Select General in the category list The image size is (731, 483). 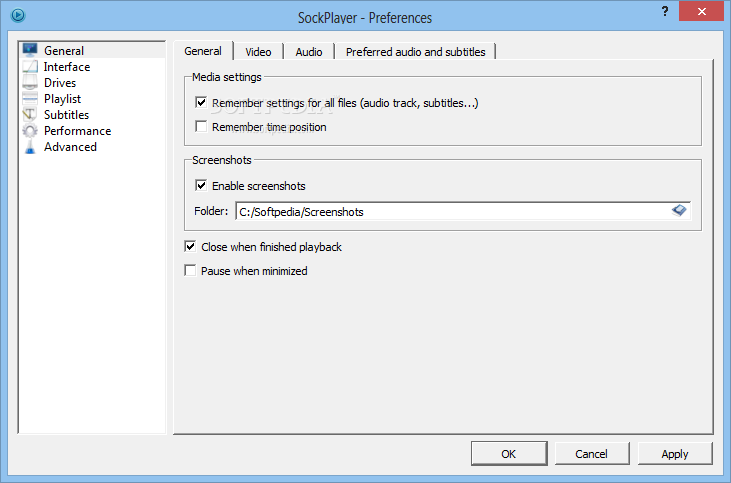pyautogui.click(x=64, y=51)
